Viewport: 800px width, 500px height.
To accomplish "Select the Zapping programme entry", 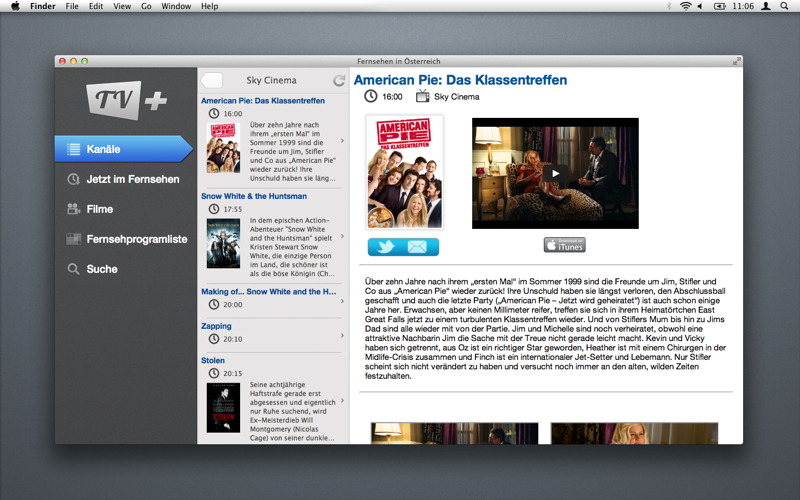I will [x=216, y=326].
